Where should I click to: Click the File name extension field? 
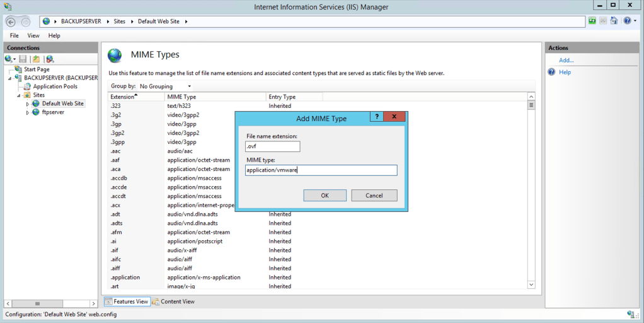click(273, 146)
